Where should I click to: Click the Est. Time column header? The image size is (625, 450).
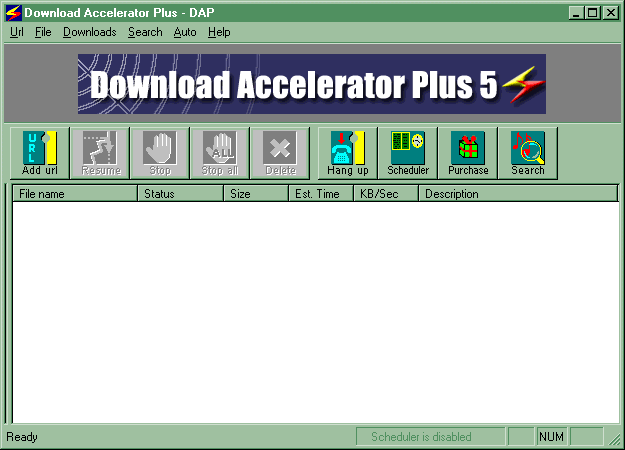coord(320,194)
